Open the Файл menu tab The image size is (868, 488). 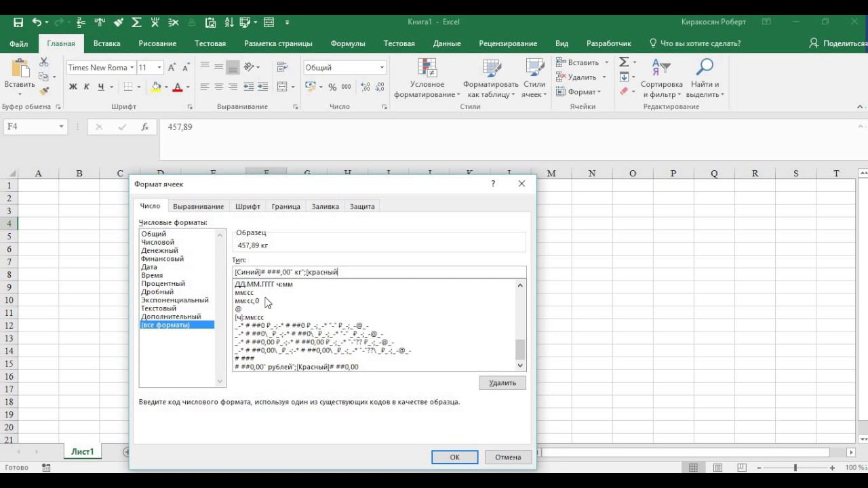coord(19,43)
